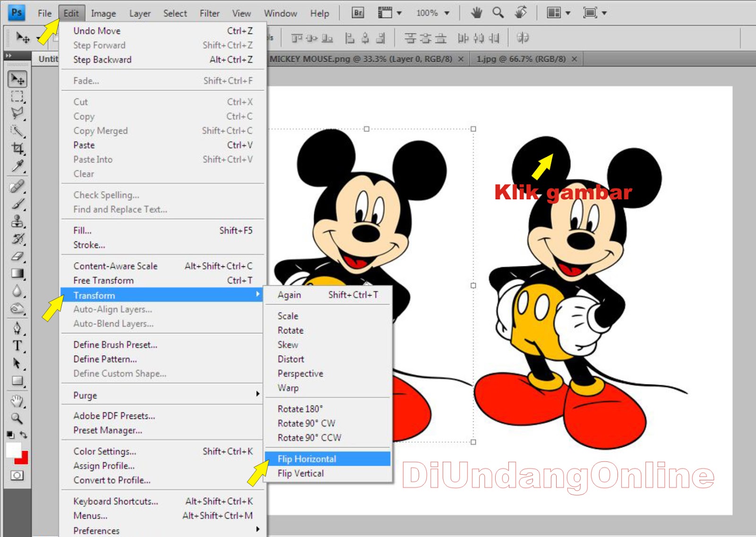Select the Zoom tool in the toolbox

pyautogui.click(x=17, y=418)
